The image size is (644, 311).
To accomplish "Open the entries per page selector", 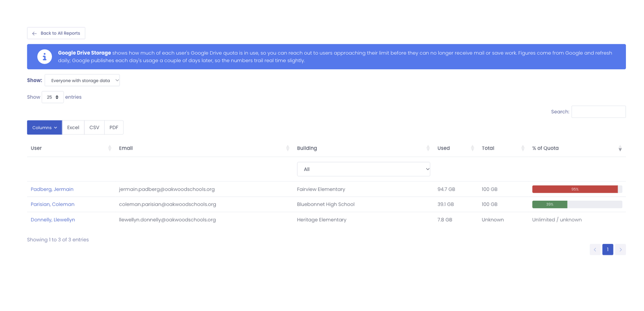I will point(53,97).
